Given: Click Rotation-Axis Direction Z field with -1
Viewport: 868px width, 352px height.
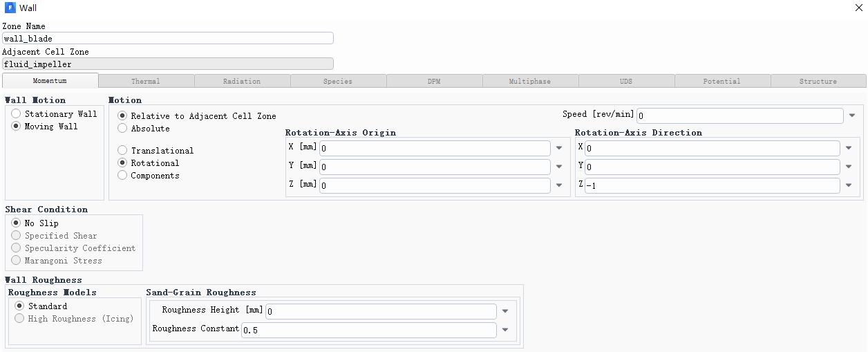Looking at the screenshot, I should [713, 185].
